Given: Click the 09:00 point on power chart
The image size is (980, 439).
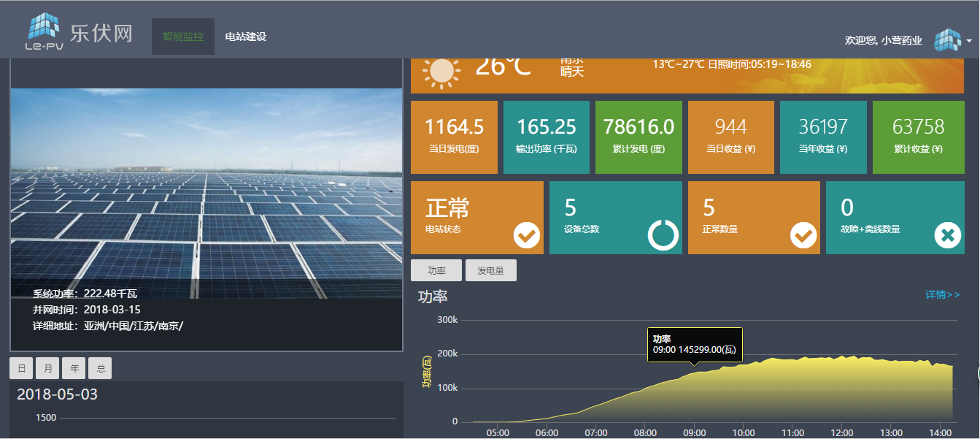Looking at the screenshot, I should click(694, 372).
